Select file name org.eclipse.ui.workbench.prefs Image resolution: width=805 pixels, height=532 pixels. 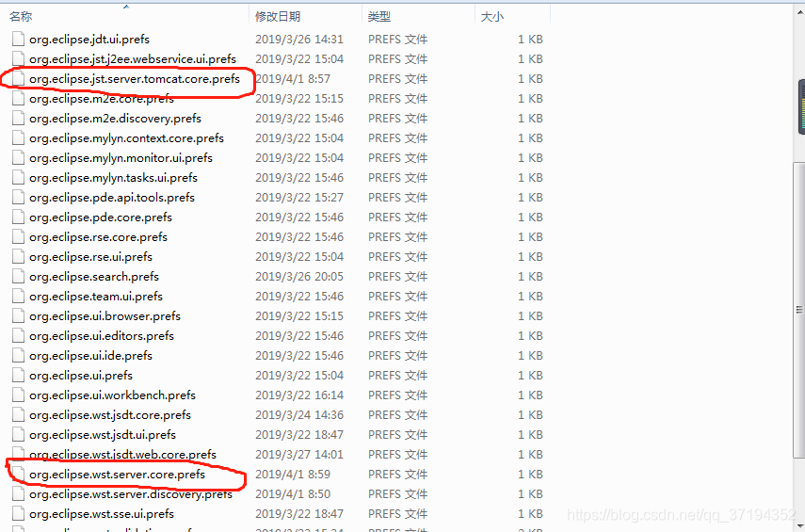pyautogui.click(x=112, y=395)
